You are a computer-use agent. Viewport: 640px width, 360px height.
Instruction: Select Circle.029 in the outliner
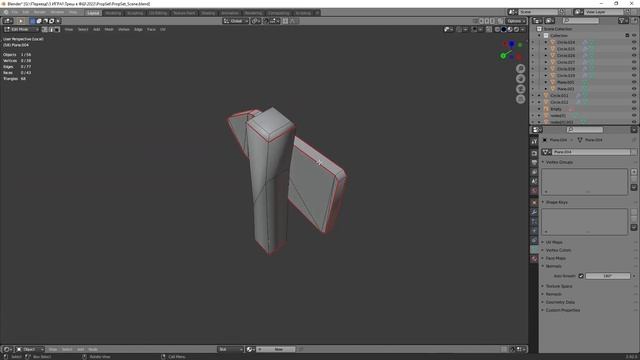566,76
